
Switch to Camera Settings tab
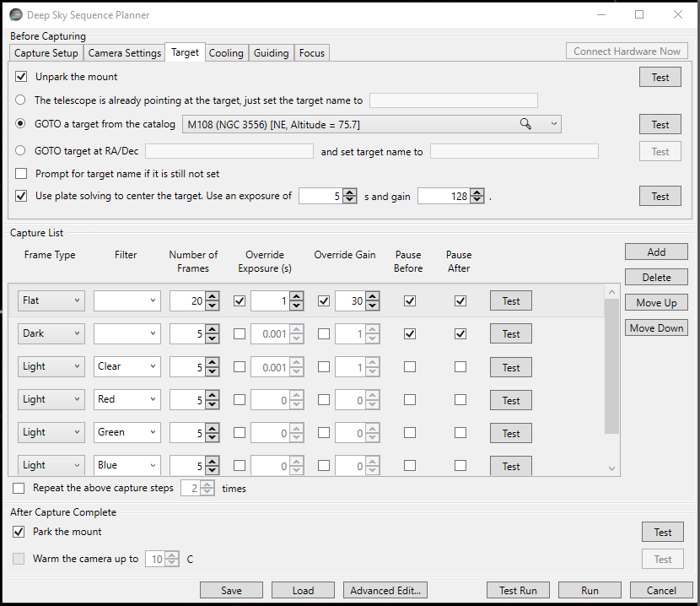[x=125, y=52]
